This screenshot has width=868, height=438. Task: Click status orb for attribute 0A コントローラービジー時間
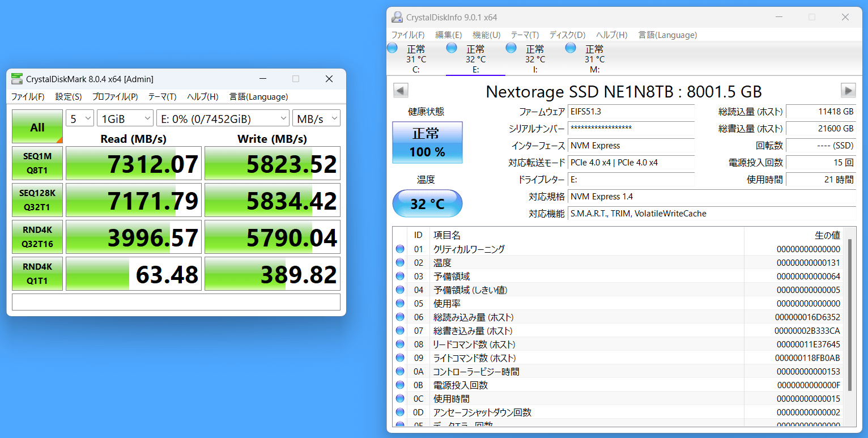[x=400, y=371]
